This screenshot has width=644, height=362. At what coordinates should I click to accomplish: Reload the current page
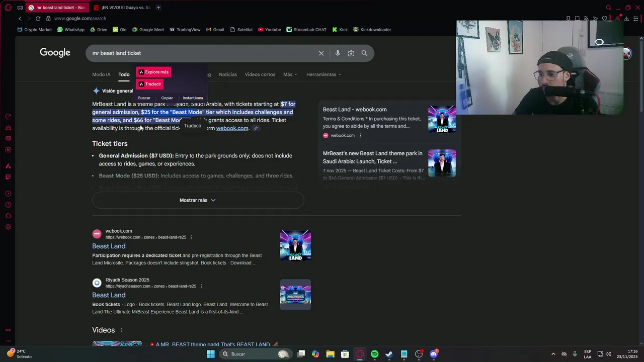coord(38,19)
